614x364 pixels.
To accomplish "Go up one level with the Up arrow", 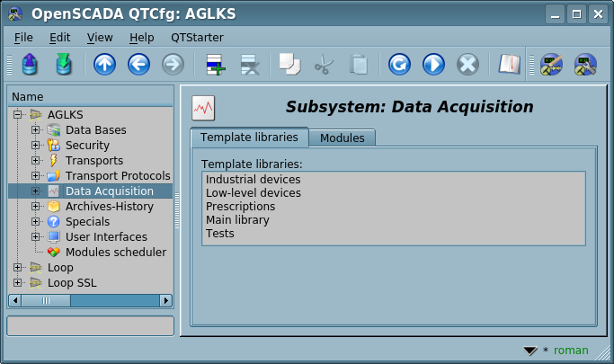I will tap(104, 65).
